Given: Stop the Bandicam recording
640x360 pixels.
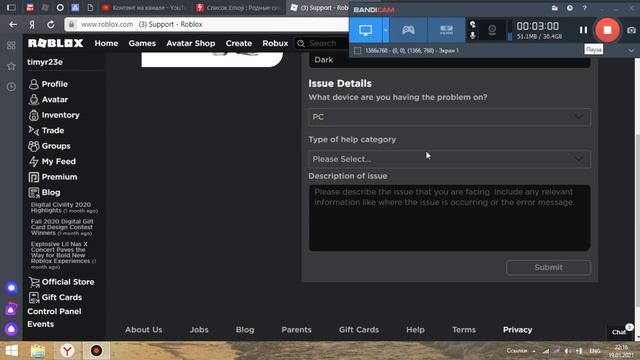Looking at the screenshot, I should pos(607,30).
